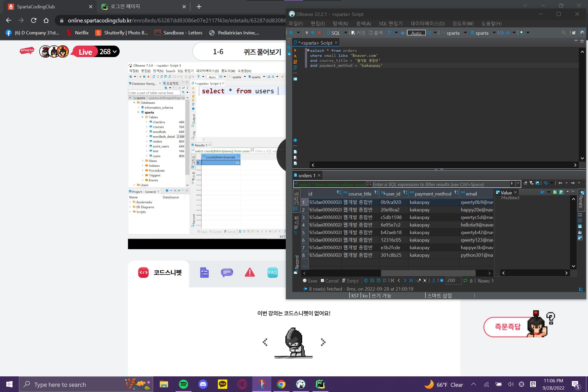Click the remove all filters eraser icon
The image size is (588, 392).
coord(525,183)
